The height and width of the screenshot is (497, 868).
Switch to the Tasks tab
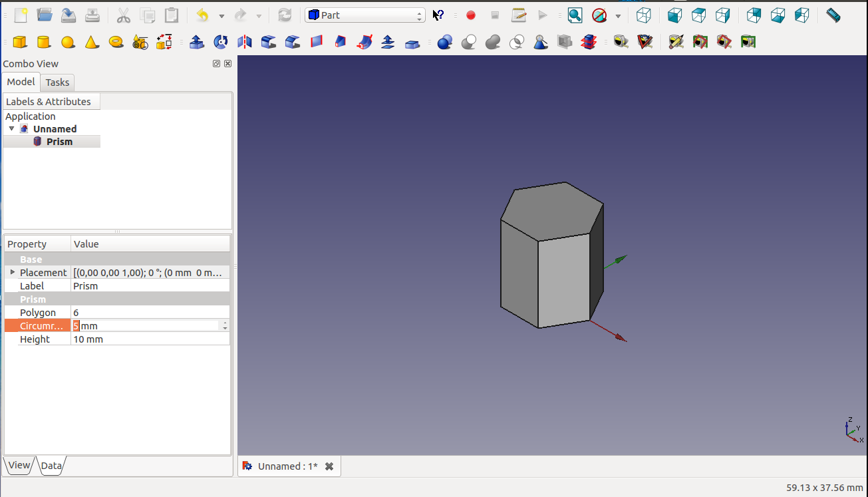(x=57, y=83)
